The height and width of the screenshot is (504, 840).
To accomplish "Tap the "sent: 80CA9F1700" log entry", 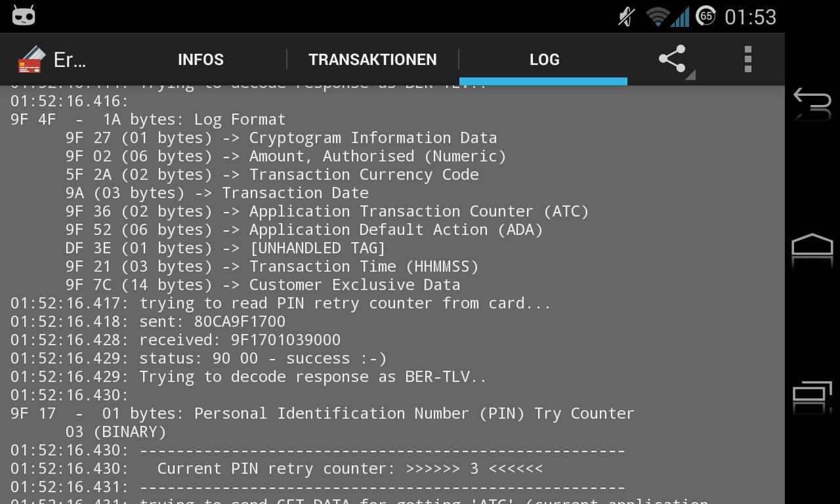I will click(212, 322).
